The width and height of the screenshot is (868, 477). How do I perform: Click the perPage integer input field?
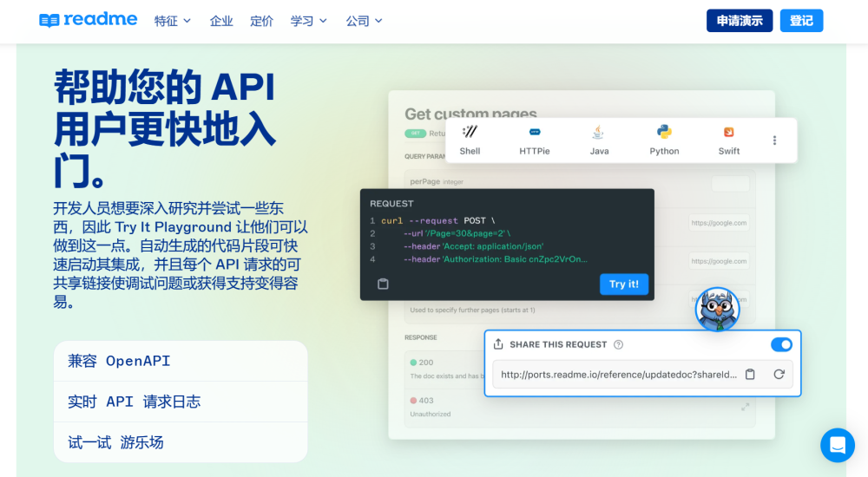coord(730,183)
